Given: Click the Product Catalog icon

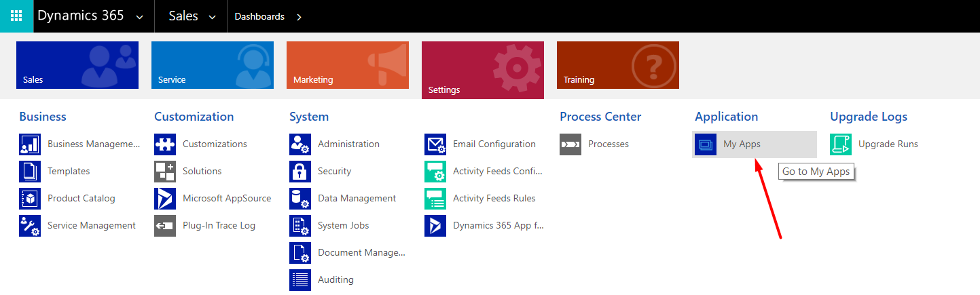Looking at the screenshot, I should point(30,199).
